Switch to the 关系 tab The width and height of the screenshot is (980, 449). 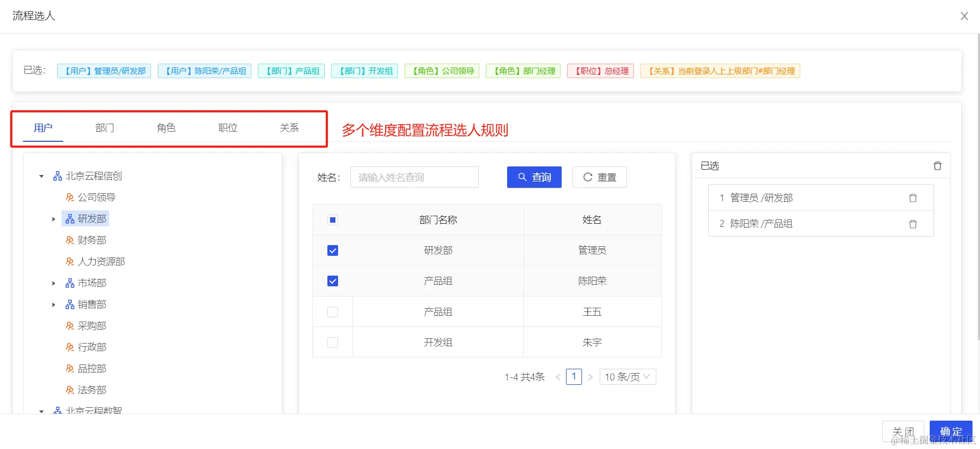click(x=289, y=128)
